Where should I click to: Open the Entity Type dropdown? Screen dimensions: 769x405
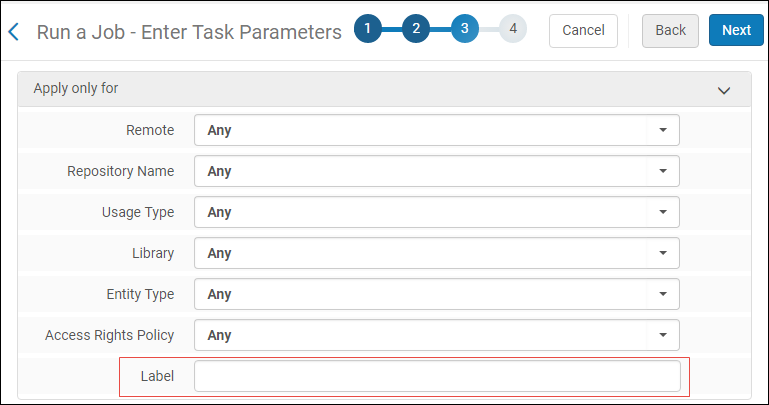436,294
